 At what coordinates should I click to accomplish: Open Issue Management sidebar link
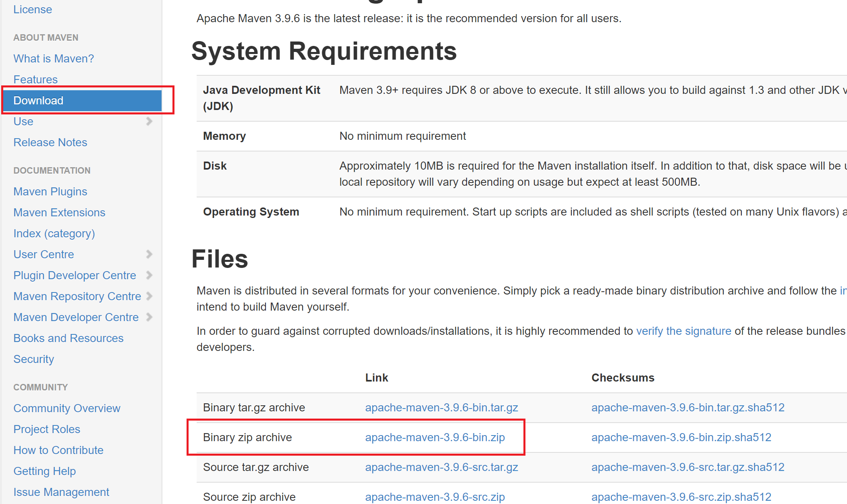(x=61, y=492)
